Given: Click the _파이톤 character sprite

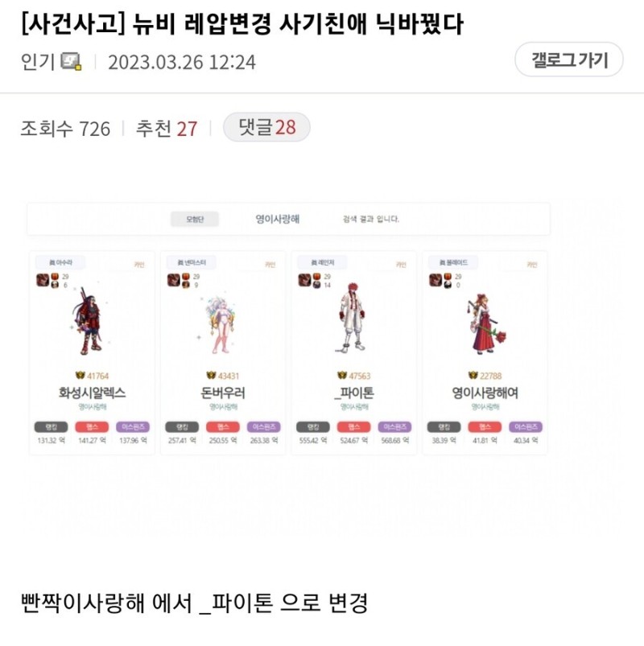Looking at the screenshot, I should click(351, 317).
